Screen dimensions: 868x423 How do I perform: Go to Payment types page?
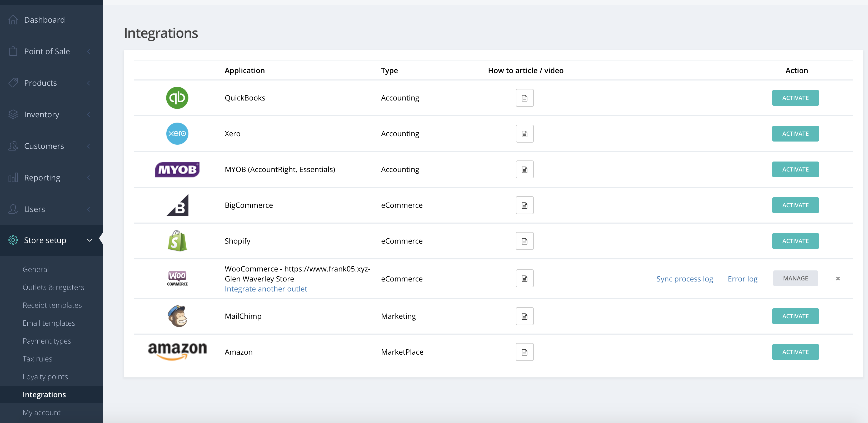(x=47, y=341)
